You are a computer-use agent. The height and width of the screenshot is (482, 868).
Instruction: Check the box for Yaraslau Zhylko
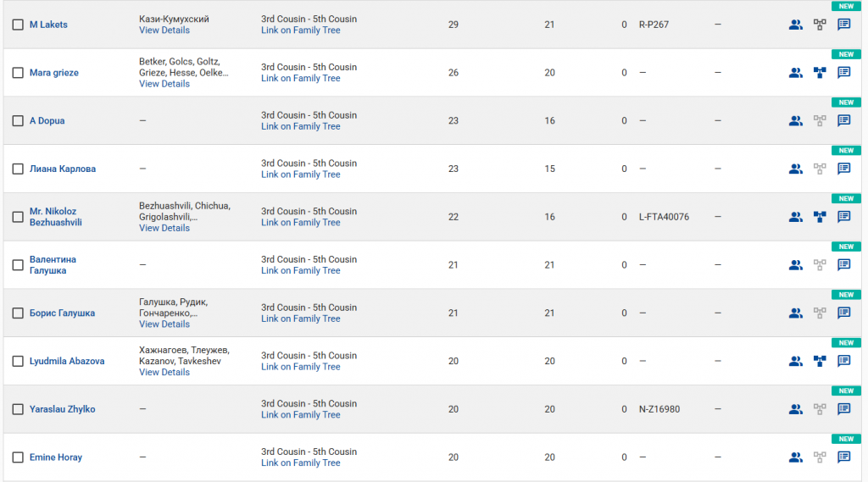[18, 409]
